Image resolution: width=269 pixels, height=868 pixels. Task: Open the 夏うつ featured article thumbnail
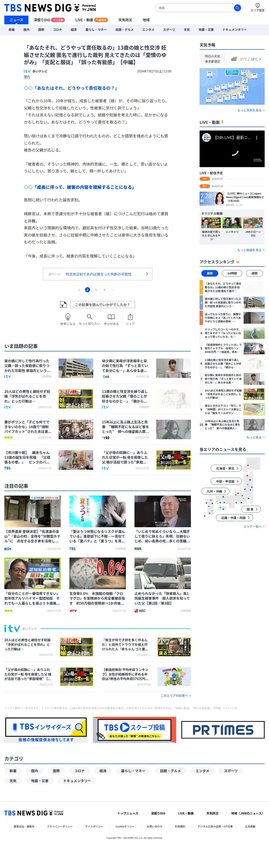(x=97, y=511)
